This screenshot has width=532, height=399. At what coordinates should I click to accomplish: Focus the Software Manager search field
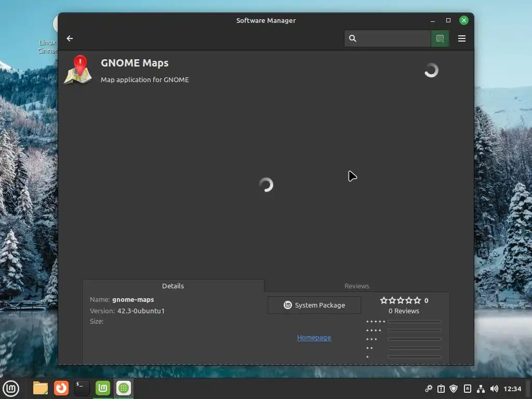click(x=388, y=38)
